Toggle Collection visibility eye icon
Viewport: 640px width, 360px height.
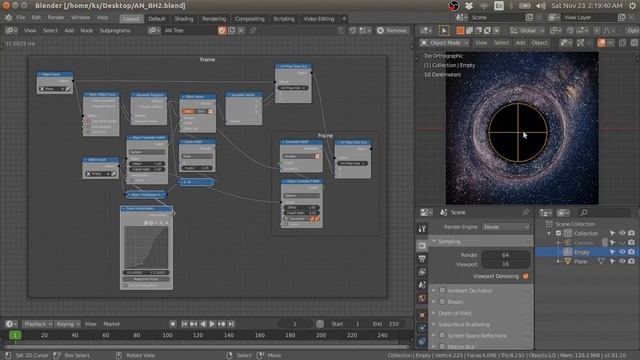(x=622, y=233)
